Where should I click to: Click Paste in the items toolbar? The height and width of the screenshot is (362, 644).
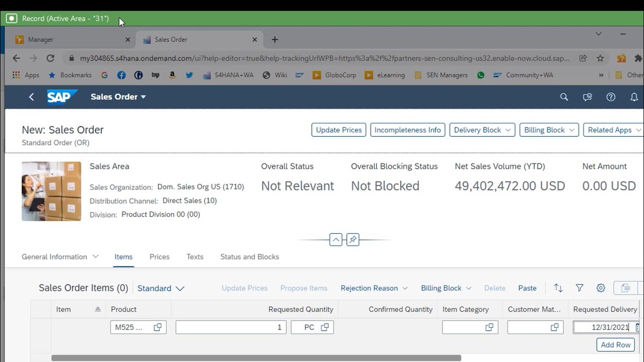click(527, 288)
